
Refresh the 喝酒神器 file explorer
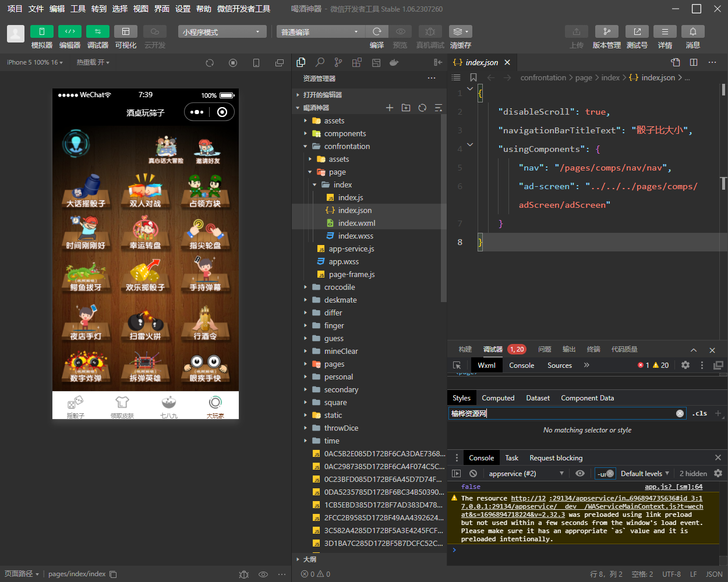click(x=422, y=108)
